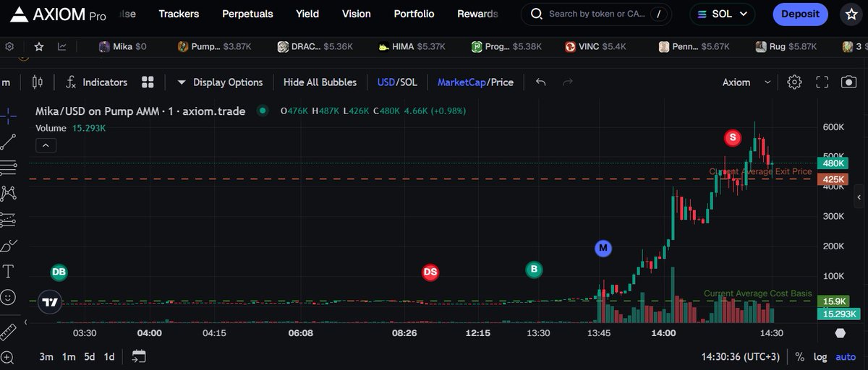Select the ruler measure tool

pyautogui.click(x=9, y=332)
